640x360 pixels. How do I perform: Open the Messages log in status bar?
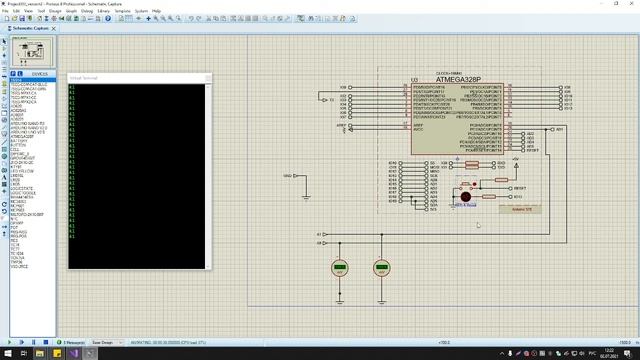71,342
